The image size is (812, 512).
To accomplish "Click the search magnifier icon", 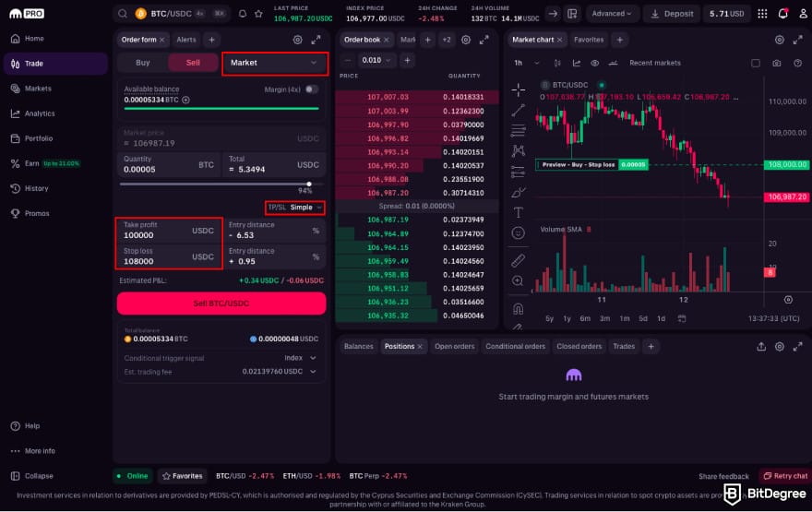I will [123, 14].
